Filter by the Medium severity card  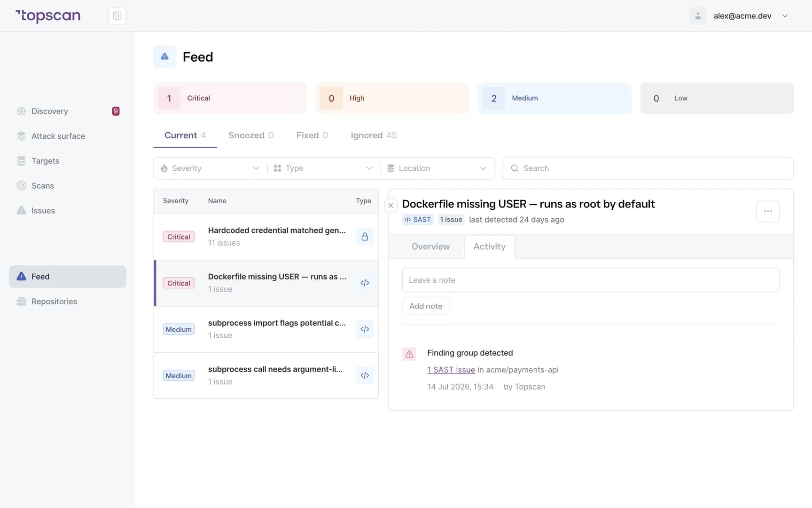click(554, 98)
